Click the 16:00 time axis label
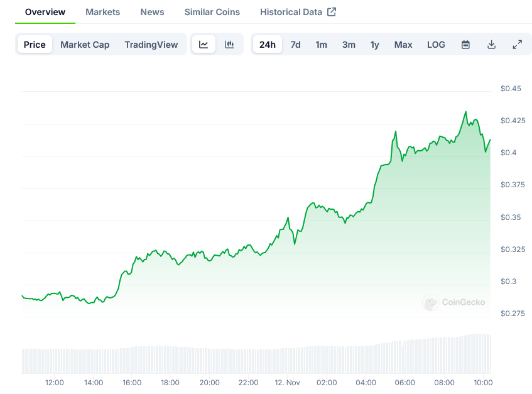The image size is (532, 394). (132, 383)
